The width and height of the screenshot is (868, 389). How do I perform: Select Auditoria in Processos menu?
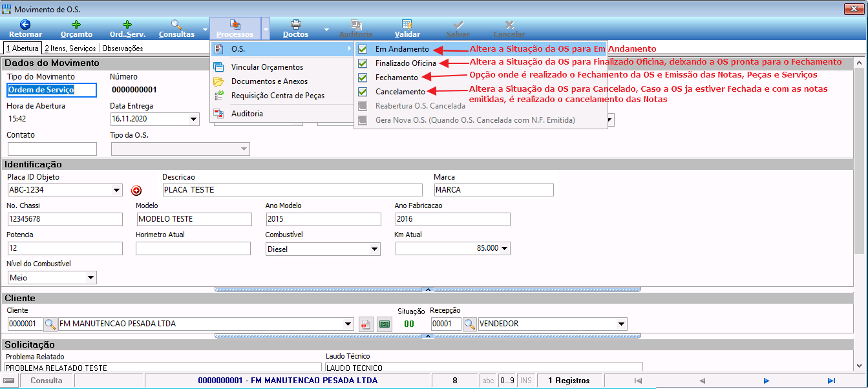pyautogui.click(x=282, y=114)
